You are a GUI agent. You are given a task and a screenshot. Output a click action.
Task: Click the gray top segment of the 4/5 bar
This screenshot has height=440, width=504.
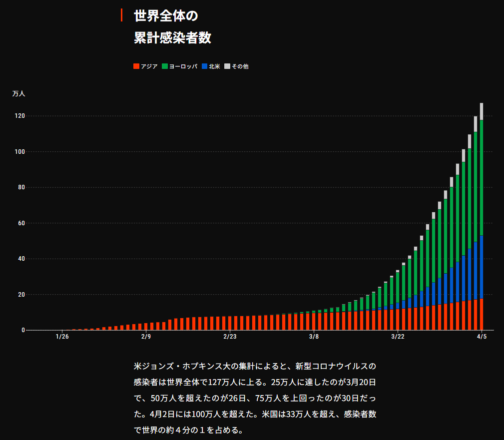pyautogui.click(x=482, y=111)
